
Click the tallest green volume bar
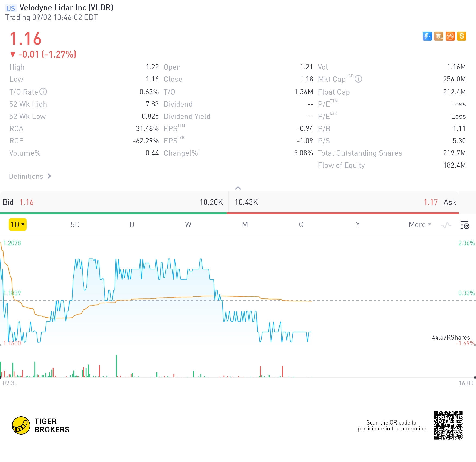pyautogui.click(x=117, y=366)
